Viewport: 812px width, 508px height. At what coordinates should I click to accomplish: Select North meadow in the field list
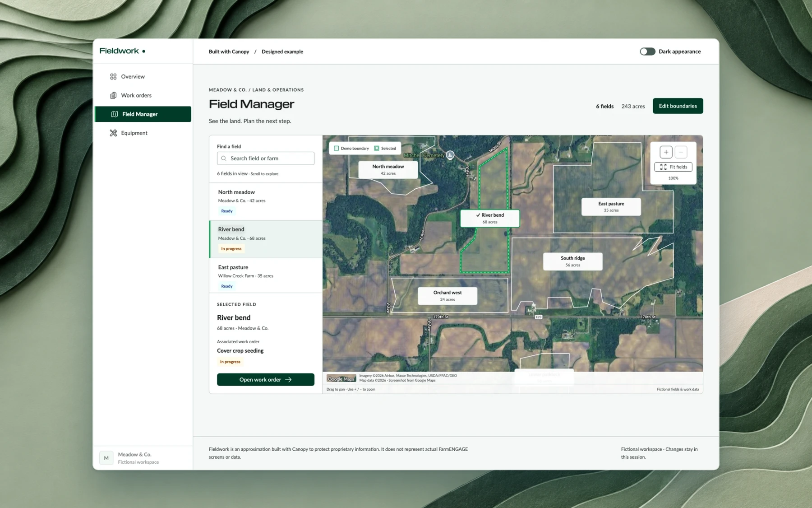[266, 201]
